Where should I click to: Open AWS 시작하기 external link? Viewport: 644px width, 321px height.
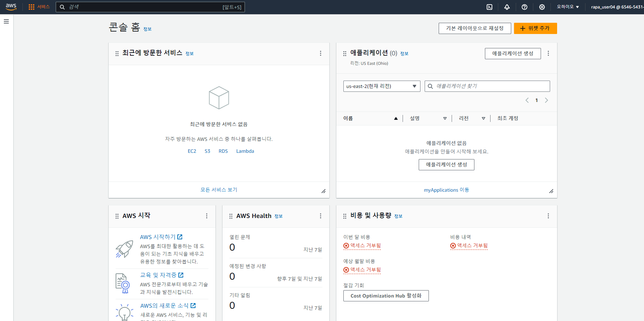point(161,237)
